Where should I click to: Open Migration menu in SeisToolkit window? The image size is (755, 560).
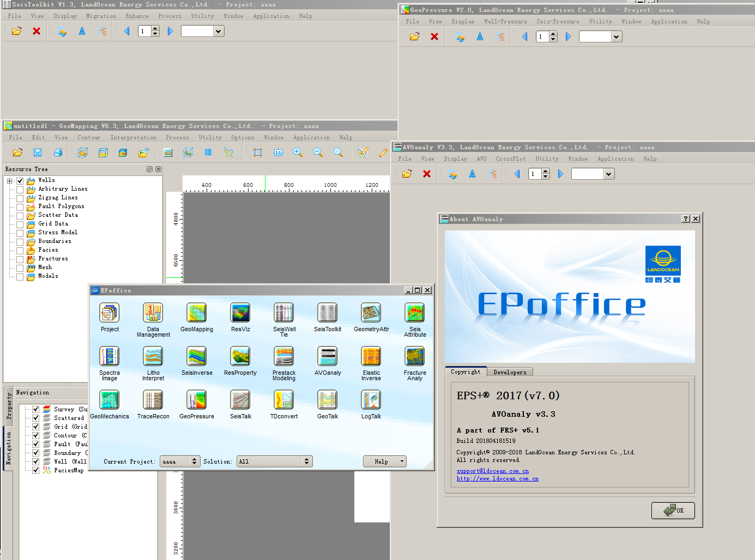(101, 16)
